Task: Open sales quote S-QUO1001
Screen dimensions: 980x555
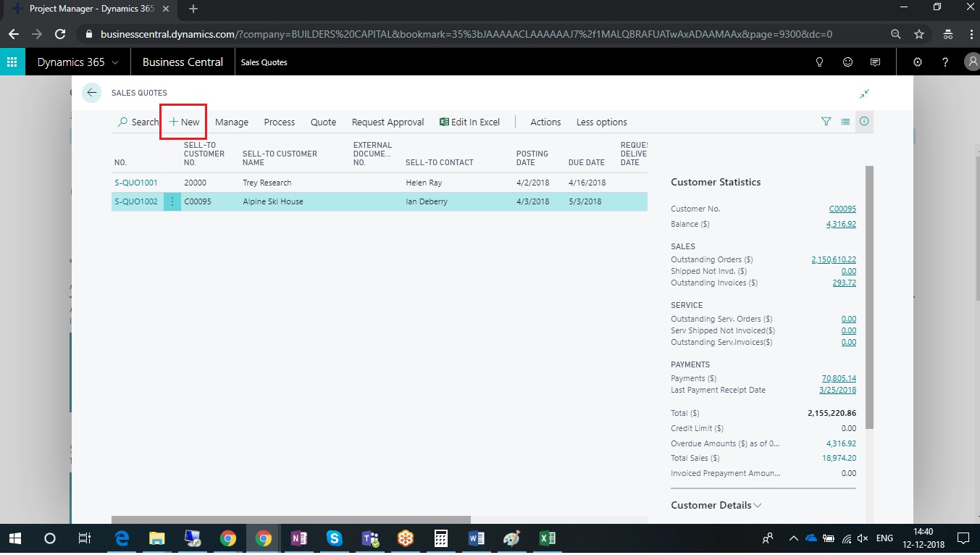Action: click(x=136, y=183)
